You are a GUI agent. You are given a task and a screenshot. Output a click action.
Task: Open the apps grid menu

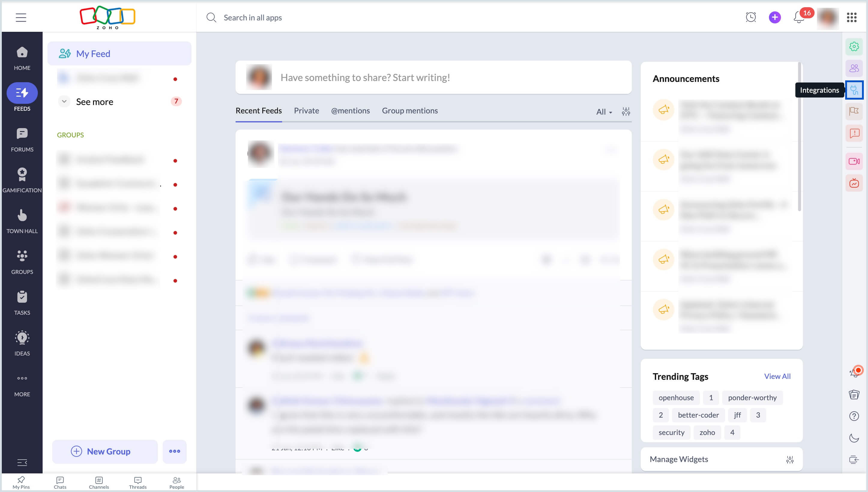852,17
